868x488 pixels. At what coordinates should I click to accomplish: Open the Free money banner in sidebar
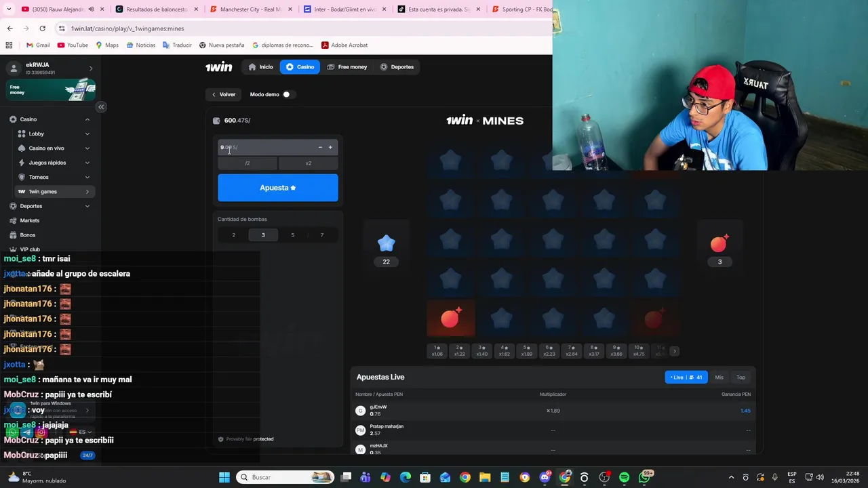pos(51,89)
